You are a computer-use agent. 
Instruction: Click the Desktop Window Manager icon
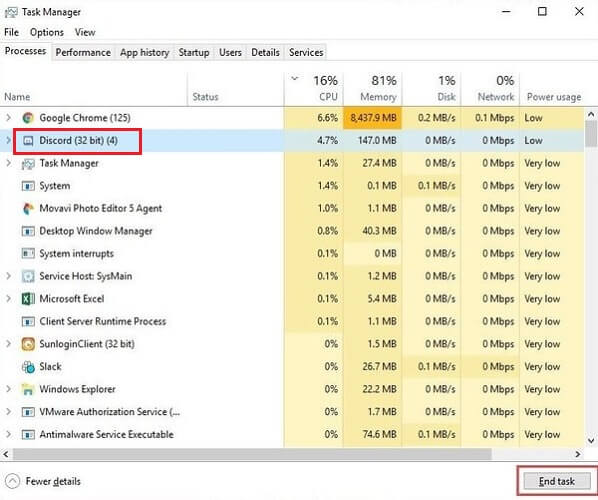click(28, 231)
